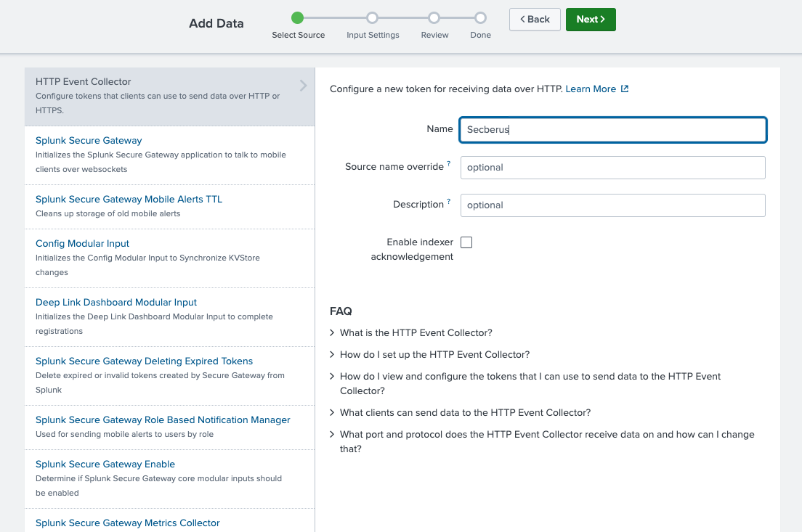Expand 'What is the HTTP Event Collector?'
The image size is (802, 532).
coord(410,332)
